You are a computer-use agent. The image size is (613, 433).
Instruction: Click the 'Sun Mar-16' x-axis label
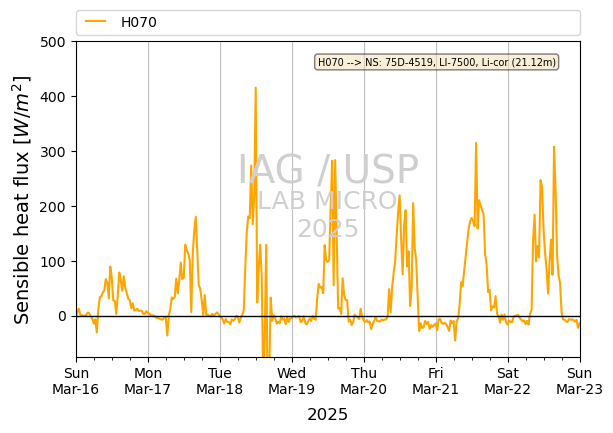pos(76,381)
